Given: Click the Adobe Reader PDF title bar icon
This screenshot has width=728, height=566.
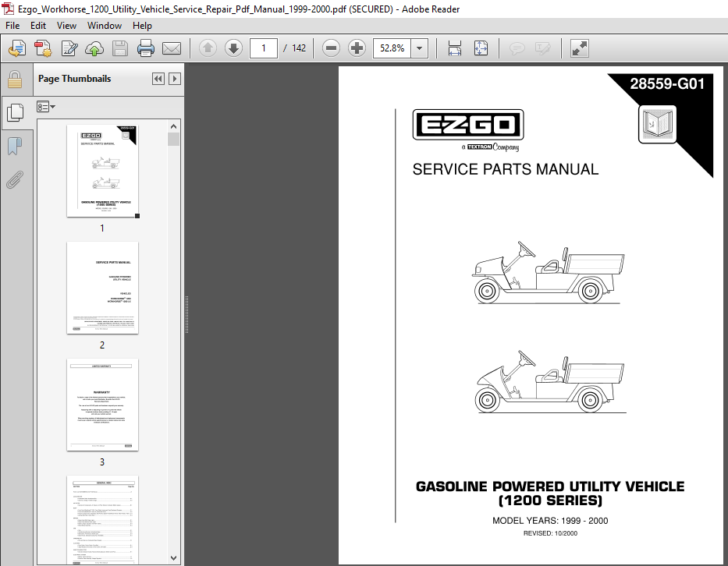Looking at the screenshot, I should 8,9.
